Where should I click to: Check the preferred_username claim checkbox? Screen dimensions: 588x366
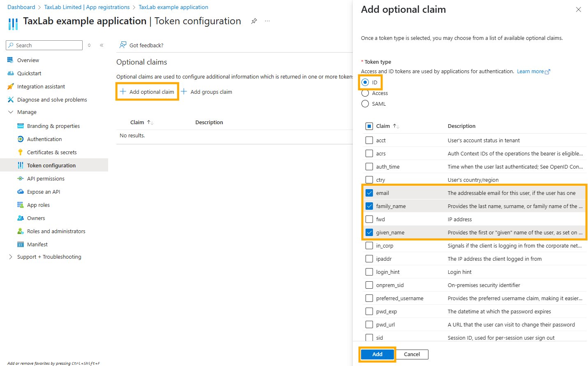pos(369,298)
